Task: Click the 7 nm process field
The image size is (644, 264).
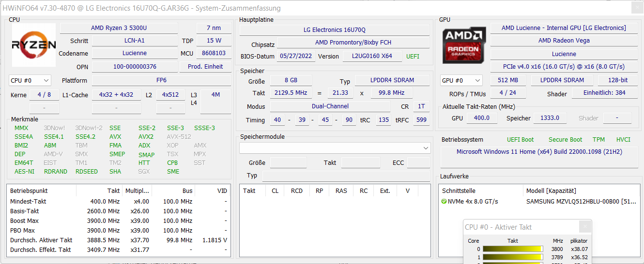Action: click(214, 28)
